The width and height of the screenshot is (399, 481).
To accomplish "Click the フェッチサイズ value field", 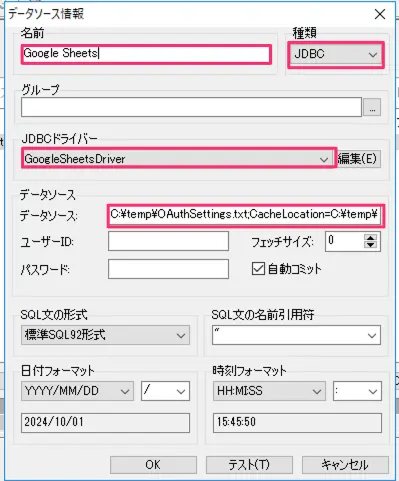I will (345, 241).
